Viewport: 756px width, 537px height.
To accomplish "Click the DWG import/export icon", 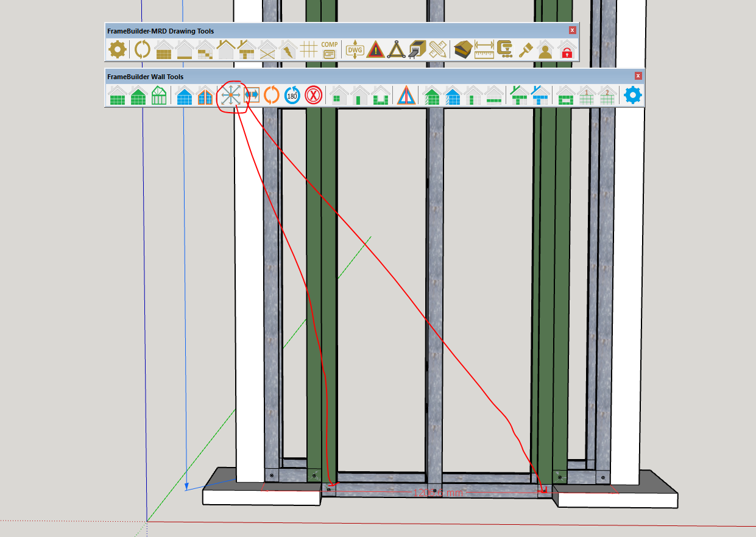I will (x=355, y=49).
